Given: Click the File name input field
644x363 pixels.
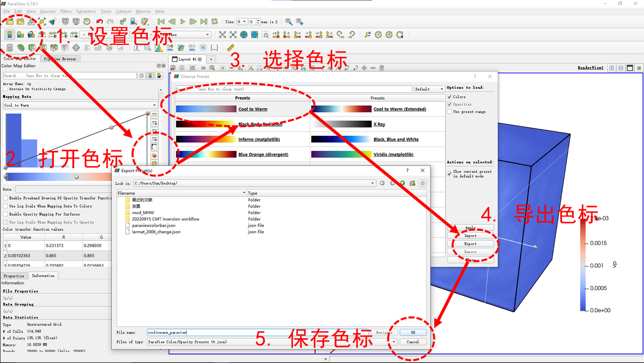Looking at the screenshot, I should (x=258, y=333).
